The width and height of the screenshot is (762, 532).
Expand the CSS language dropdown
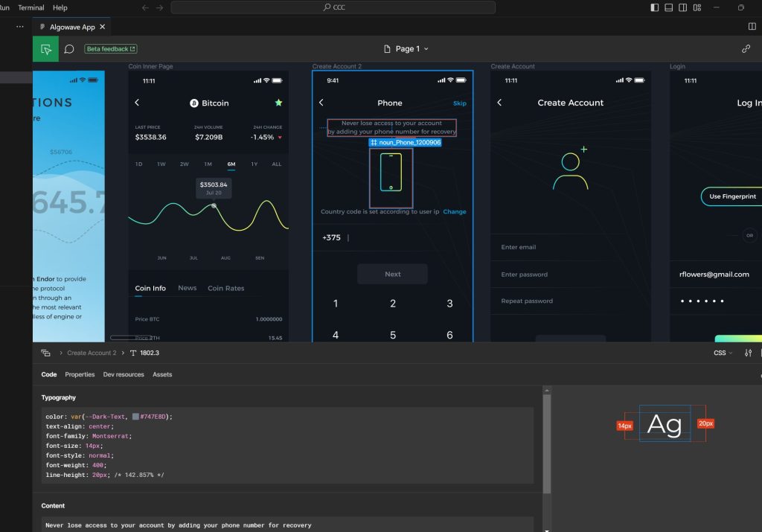point(723,353)
